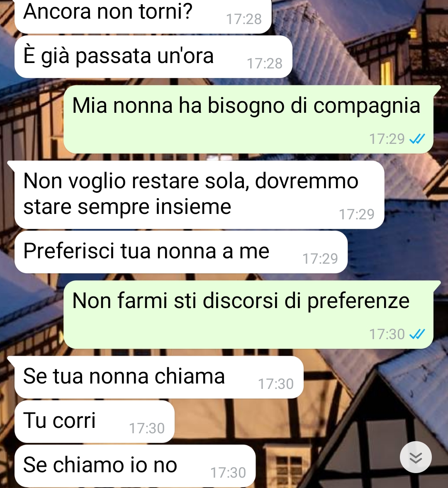Tap the 'Mia nonna ha bisogno di compagnia' message
Image resolution: width=448 pixels, height=488 pixels.
248,119
